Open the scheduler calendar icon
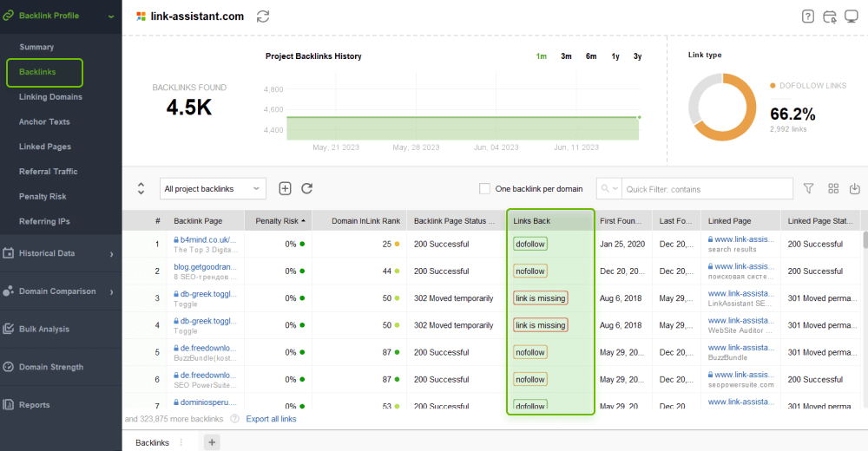The width and height of the screenshot is (868, 451). pyautogui.click(x=830, y=16)
